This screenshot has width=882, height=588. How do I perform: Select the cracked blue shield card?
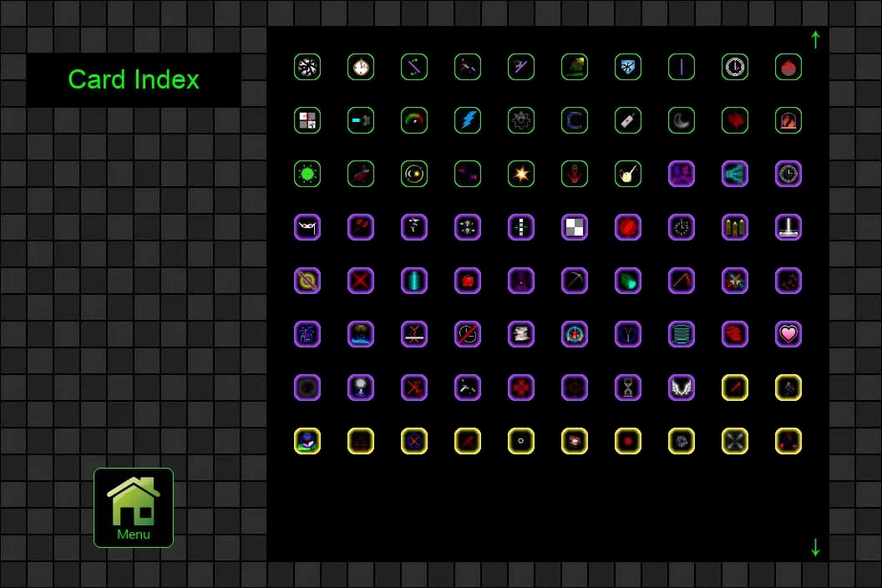coord(628,67)
